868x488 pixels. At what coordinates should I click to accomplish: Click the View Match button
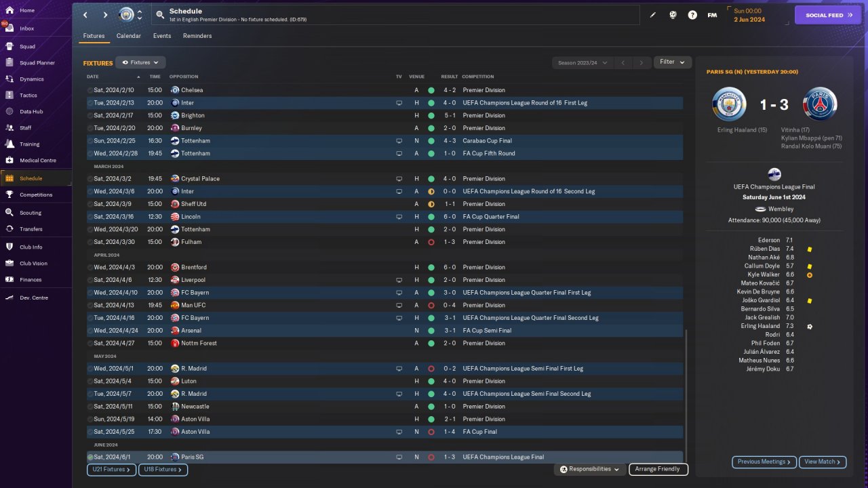click(823, 462)
